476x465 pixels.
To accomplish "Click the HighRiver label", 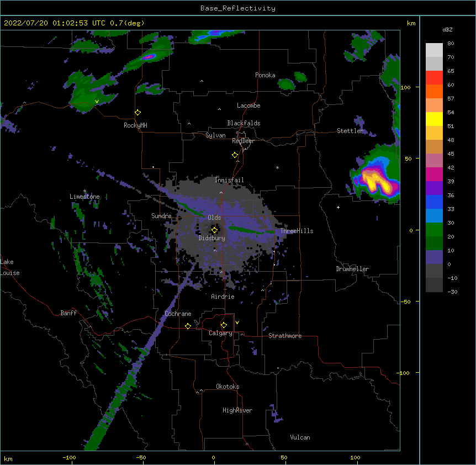I will point(237,410).
